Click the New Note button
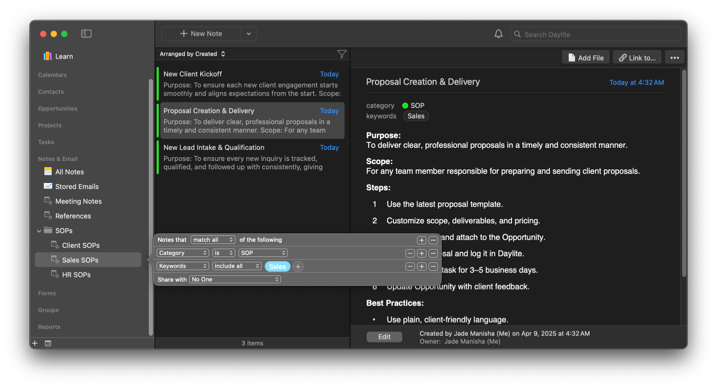The height and width of the screenshot is (388, 717). pyautogui.click(x=201, y=34)
